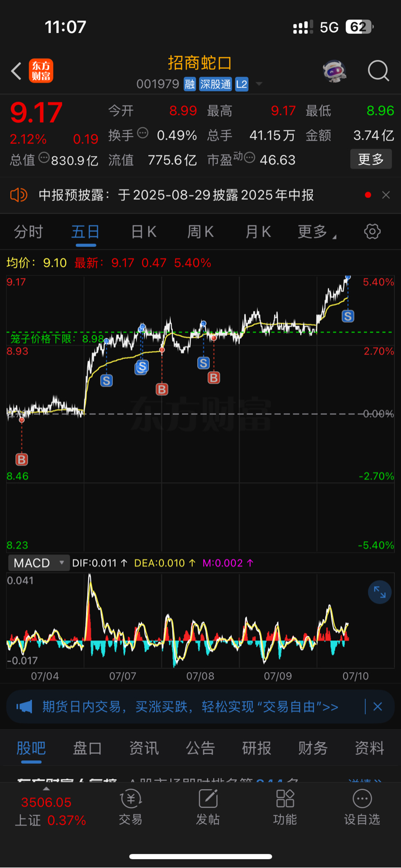This screenshot has width=401, height=868.
Task: Expand chart to fullscreen icon
Action: [x=380, y=592]
